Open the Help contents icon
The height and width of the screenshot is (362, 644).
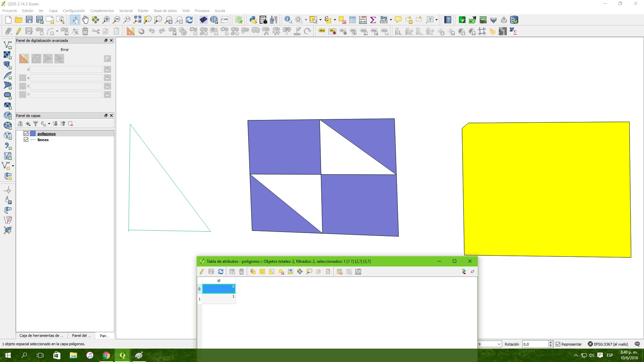click(x=448, y=20)
